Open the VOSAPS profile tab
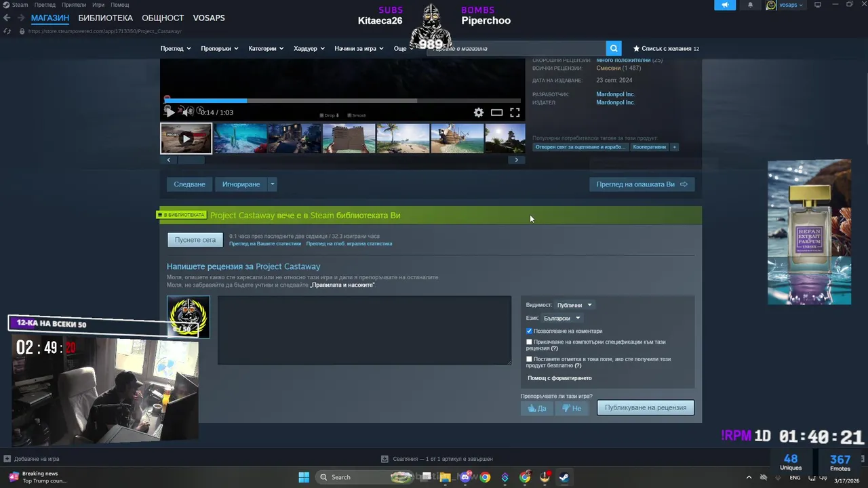Screen dimensions: 868x488 [x=209, y=18]
